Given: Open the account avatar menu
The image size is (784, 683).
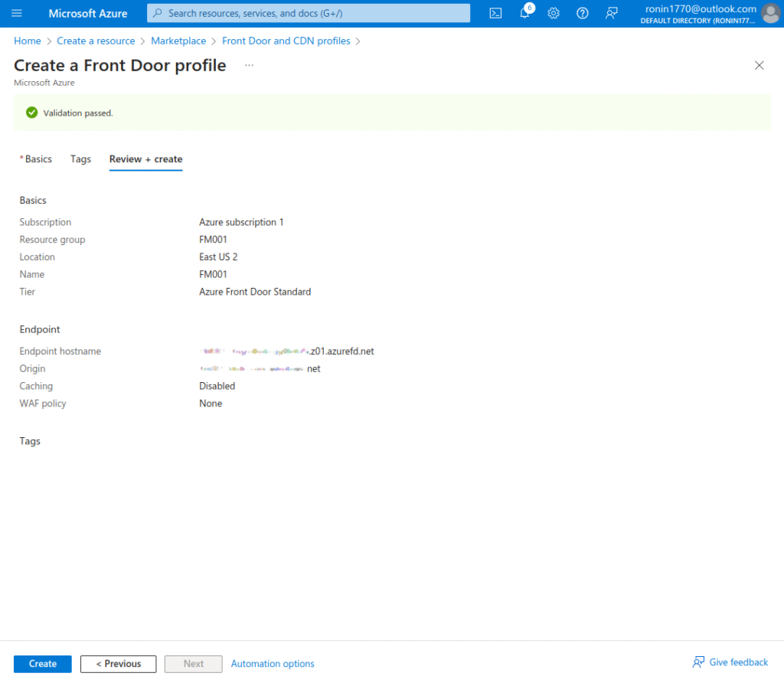Looking at the screenshot, I should point(770,14).
